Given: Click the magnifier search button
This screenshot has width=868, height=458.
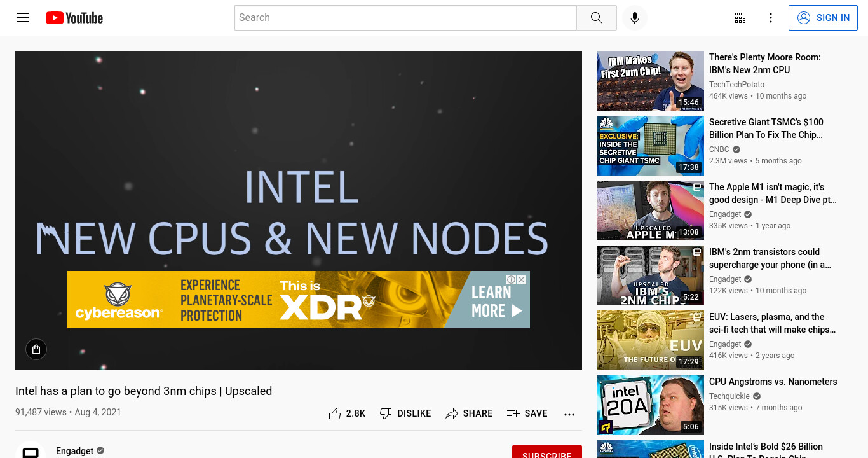Looking at the screenshot, I should 596,18.
